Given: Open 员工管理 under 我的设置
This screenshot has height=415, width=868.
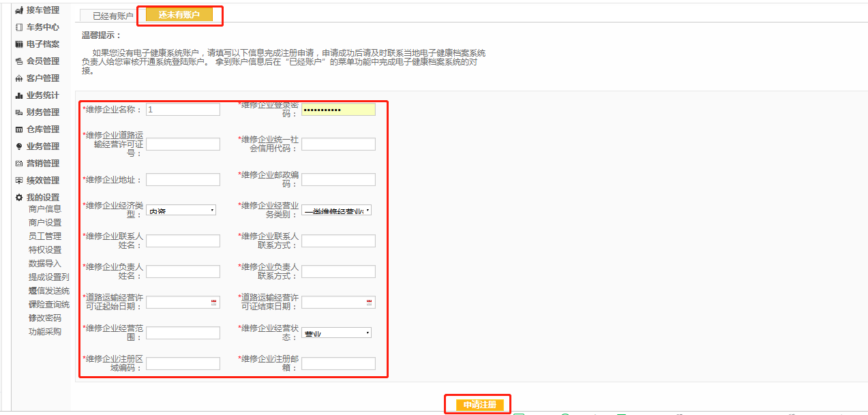Looking at the screenshot, I should (x=45, y=236).
